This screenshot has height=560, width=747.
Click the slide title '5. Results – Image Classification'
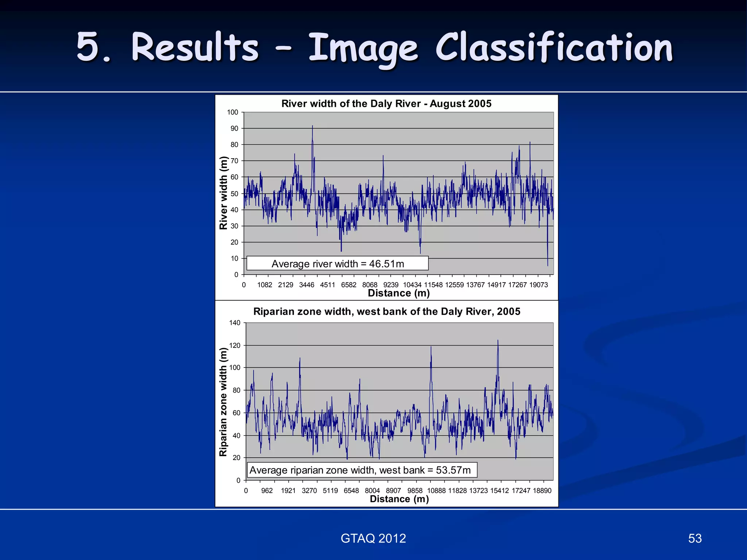coord(375,47)
